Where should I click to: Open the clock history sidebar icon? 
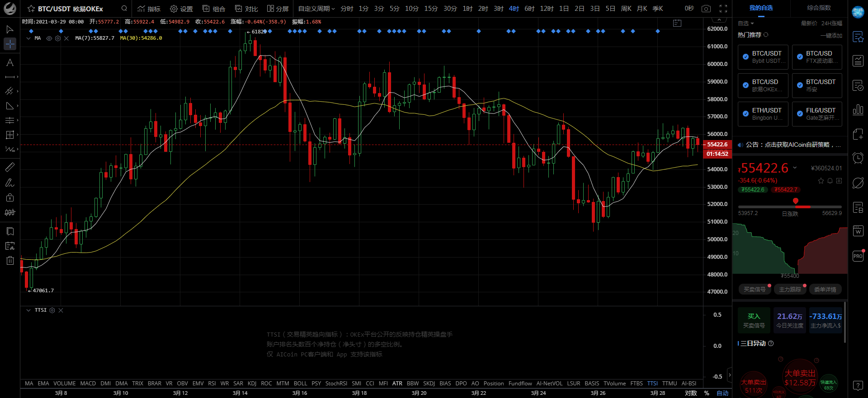coord(858,158)
